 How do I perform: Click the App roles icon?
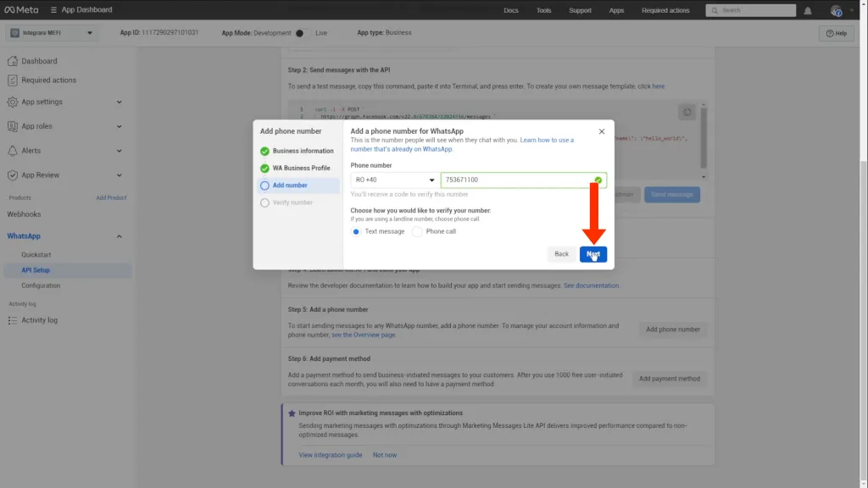(12, 126)
